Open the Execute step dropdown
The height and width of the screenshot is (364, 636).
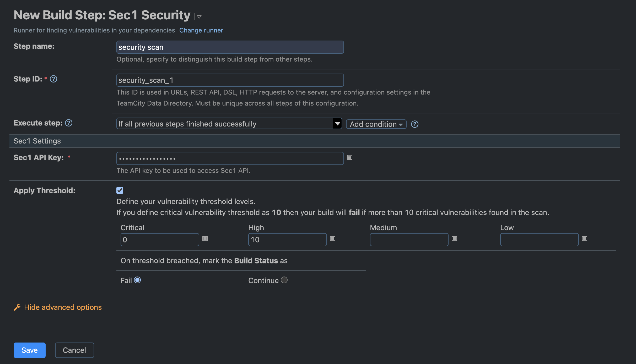click(x=229, y=124)
